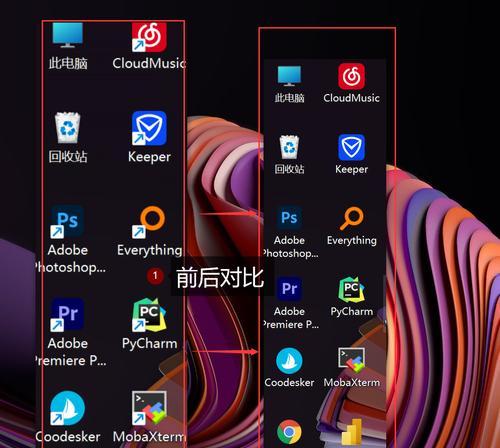Click the red number 1 badge
Image resolution: width=500 pixels, height=448 pixels.
pos(155,276)
